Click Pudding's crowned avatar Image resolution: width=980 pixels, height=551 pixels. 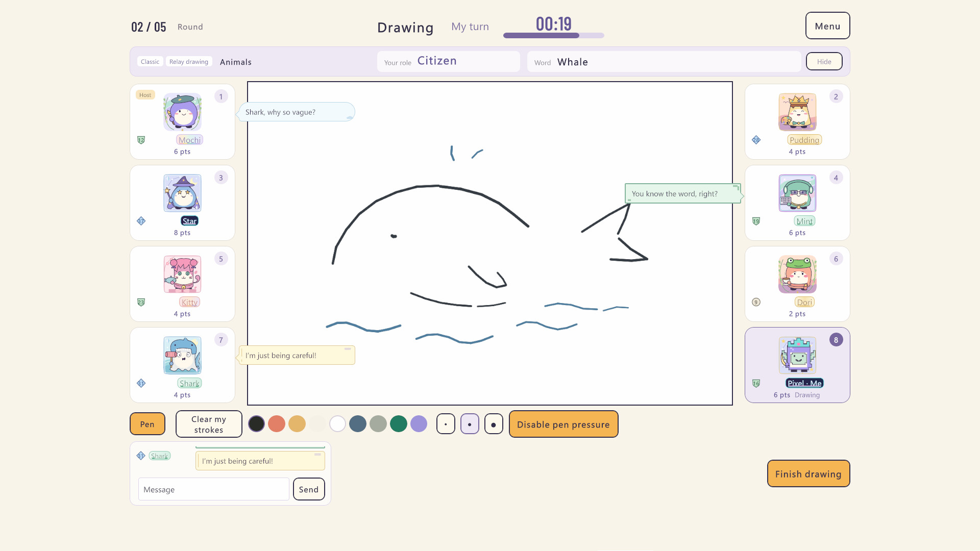797,112
